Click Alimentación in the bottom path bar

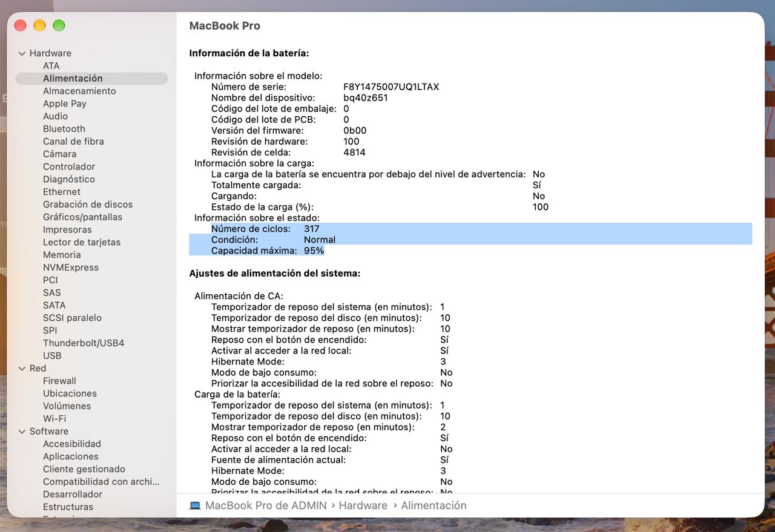(x=434, y=505)
